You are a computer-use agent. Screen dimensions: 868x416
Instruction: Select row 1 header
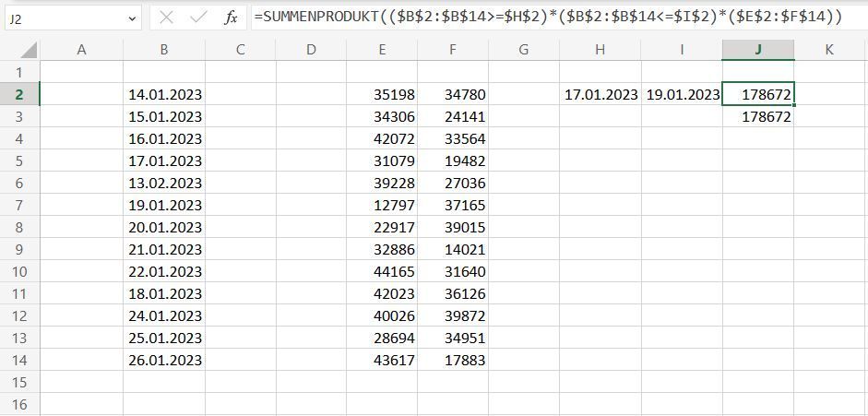[20, 73]
